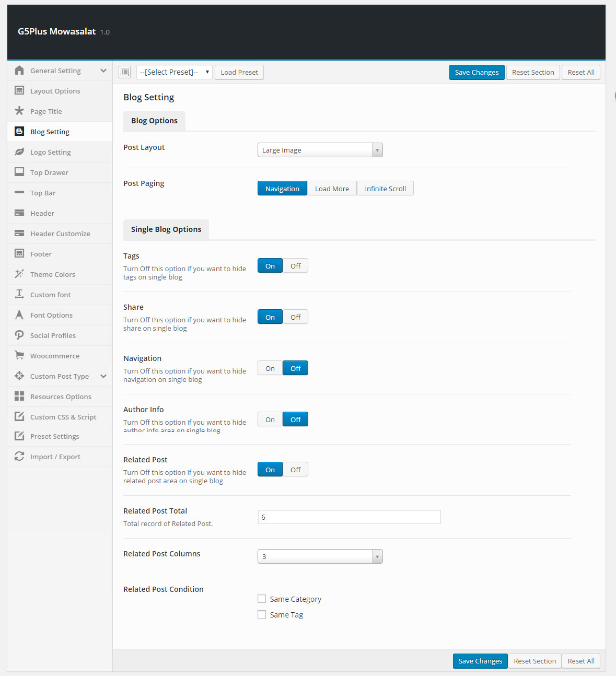616x676 pixels.
Task: Click the Resources Options grid icon
Action: [19, 396]
